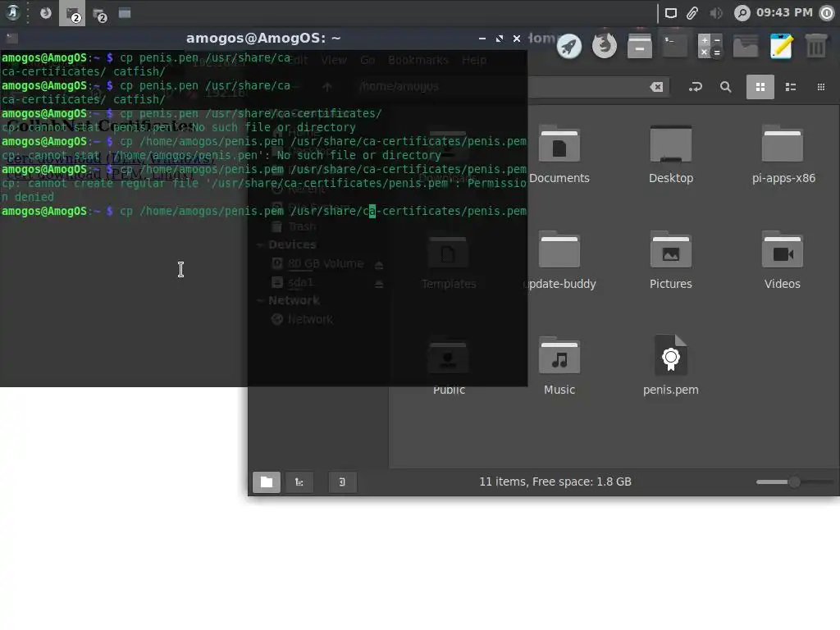Open Firefox from the dock
This screenshot has width=840, height=630.
(605, 46)
